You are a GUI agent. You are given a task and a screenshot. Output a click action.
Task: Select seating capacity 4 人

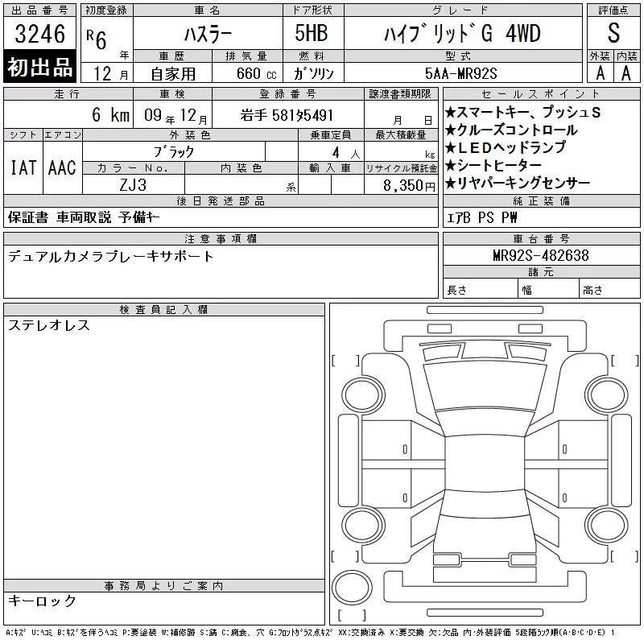[x=346, y=153]
